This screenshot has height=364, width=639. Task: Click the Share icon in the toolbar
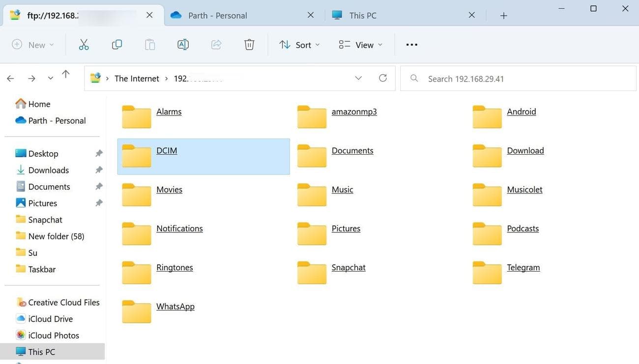pos(216,44)
